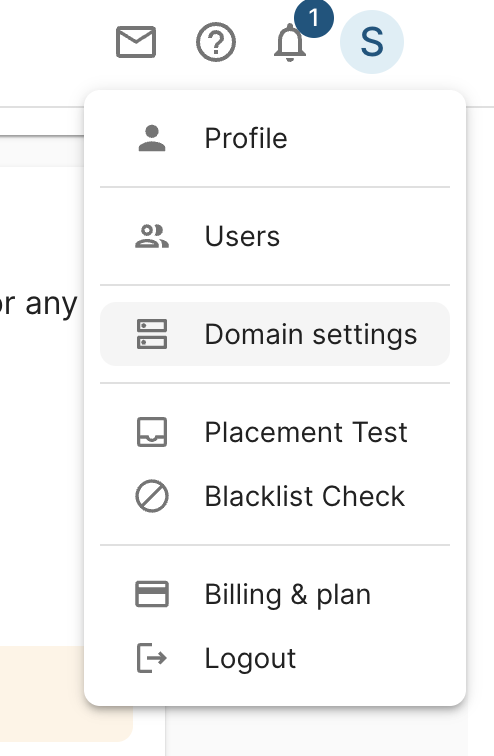The width and height of the screenshot is (494, 756).
Task: Click the group icon beside Users
Action: 152,236
